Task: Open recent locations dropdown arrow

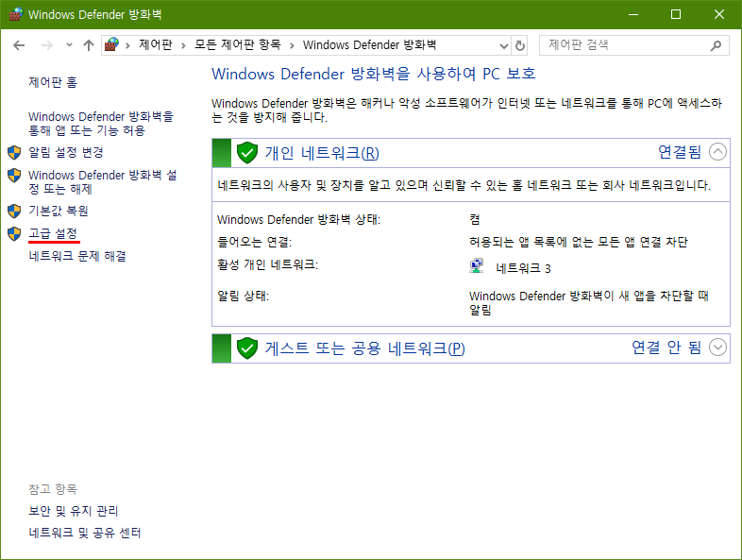Action: (x=69, y=45)
